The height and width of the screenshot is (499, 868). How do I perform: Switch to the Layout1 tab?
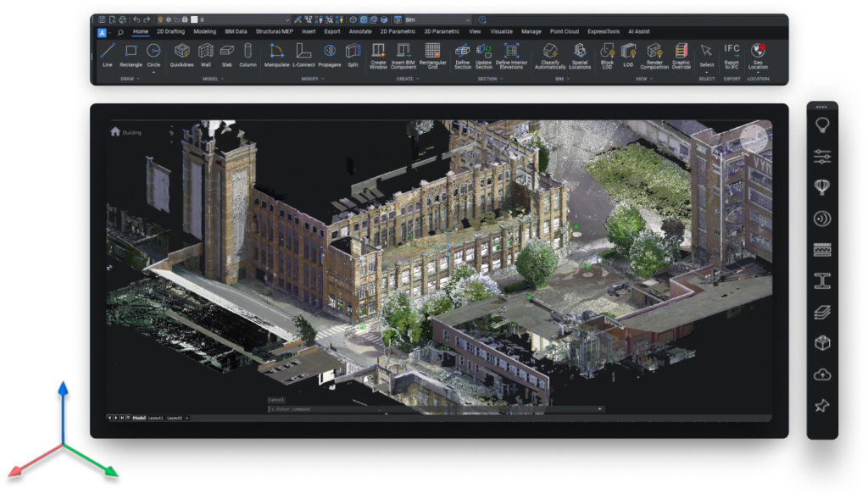coord(155,418)
